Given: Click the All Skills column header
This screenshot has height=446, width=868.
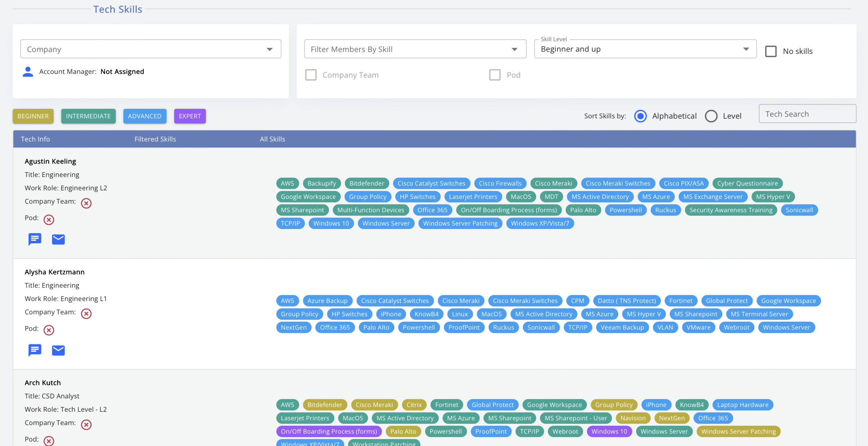Looking at the screenshot, I should coord(272,139).
